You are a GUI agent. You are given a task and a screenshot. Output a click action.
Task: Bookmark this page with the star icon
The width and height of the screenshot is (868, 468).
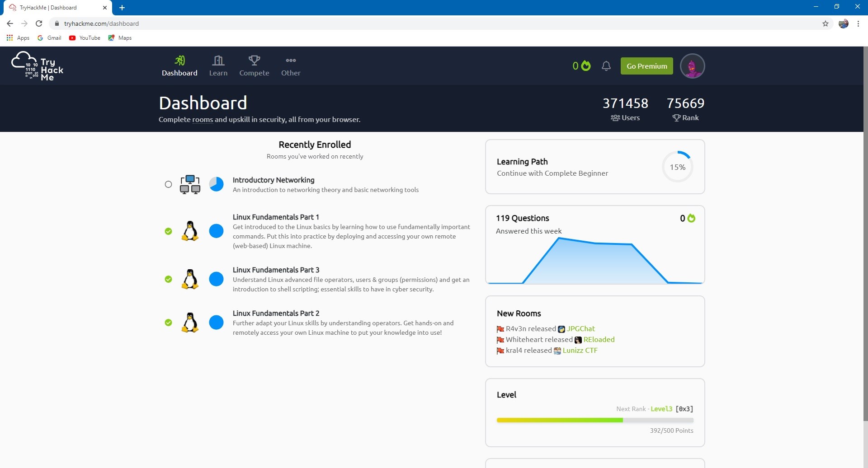(825, 23)
